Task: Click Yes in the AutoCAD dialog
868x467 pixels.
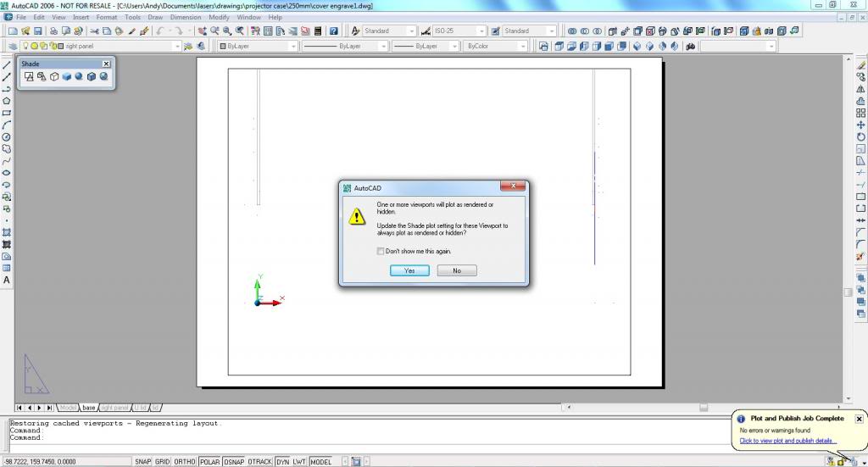Action: (x=409, y=270)
